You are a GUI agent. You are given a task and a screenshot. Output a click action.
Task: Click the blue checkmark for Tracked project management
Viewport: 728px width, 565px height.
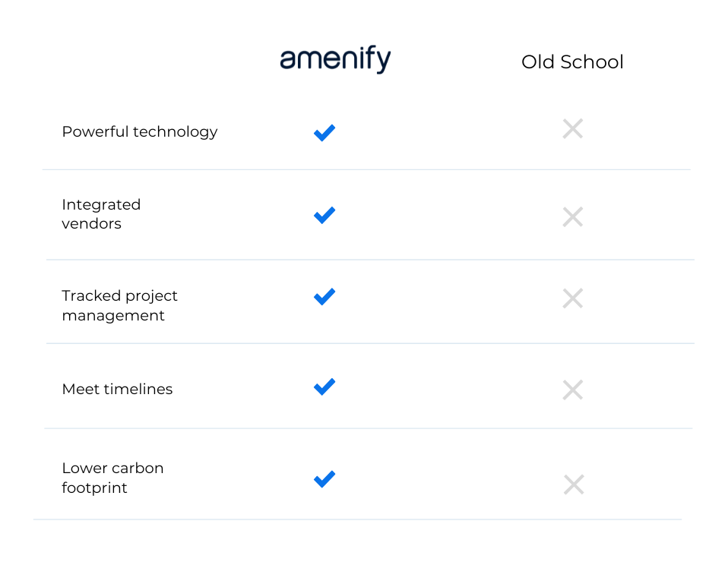tap(324, 296)
